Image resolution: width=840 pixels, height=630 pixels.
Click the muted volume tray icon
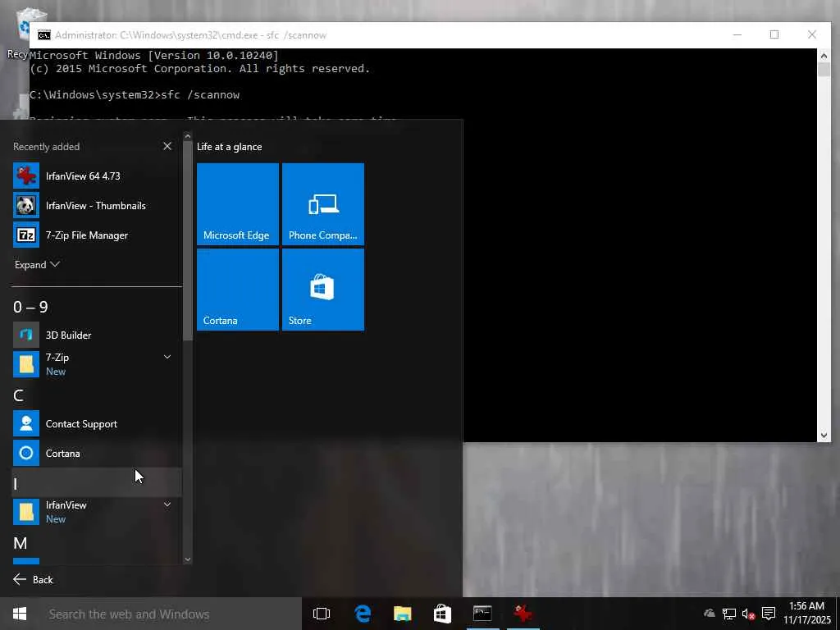click(748, 614)
